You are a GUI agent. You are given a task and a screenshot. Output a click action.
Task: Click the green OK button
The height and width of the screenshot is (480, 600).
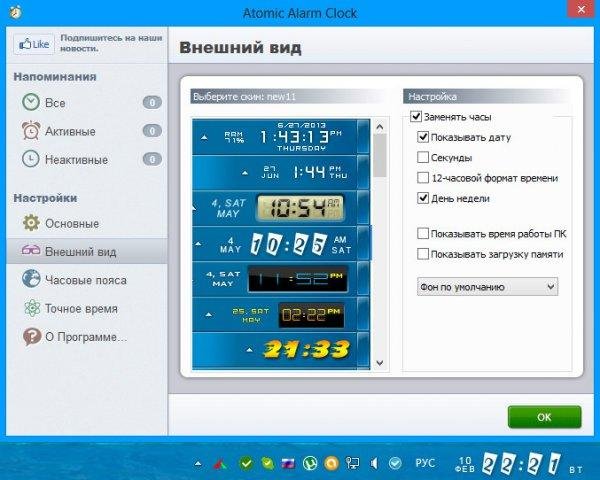pos(544,416)
